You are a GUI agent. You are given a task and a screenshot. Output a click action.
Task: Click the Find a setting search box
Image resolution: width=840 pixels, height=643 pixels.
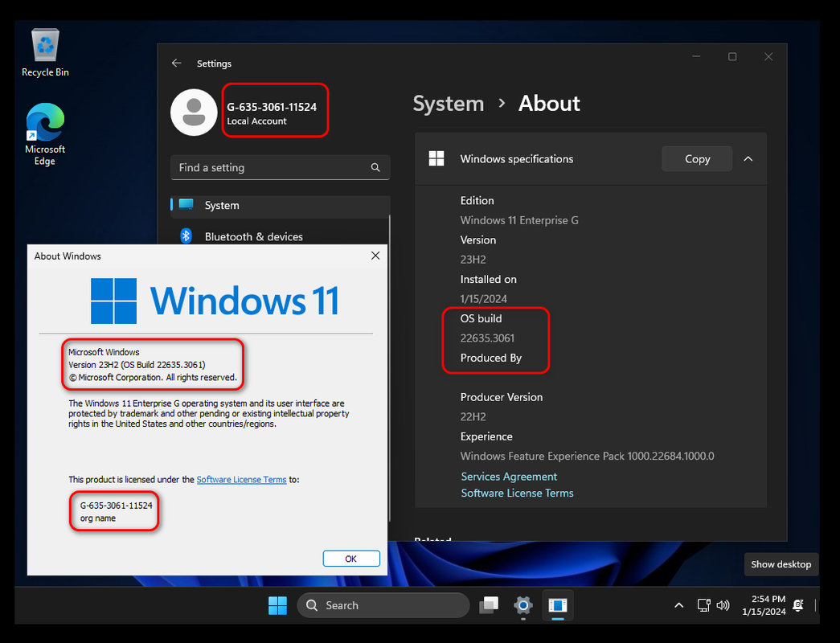click(x=281, y=168)
